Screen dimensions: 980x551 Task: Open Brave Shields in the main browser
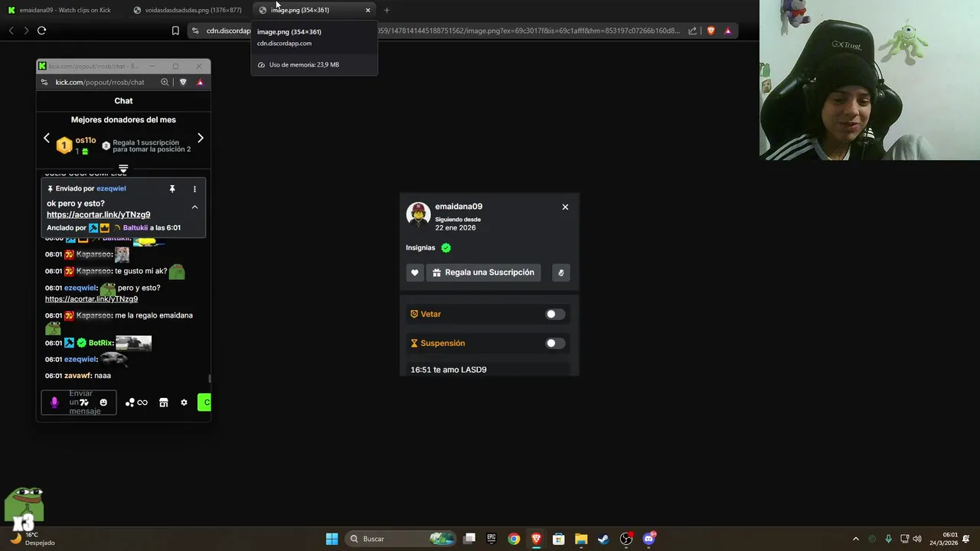[710, 31]
